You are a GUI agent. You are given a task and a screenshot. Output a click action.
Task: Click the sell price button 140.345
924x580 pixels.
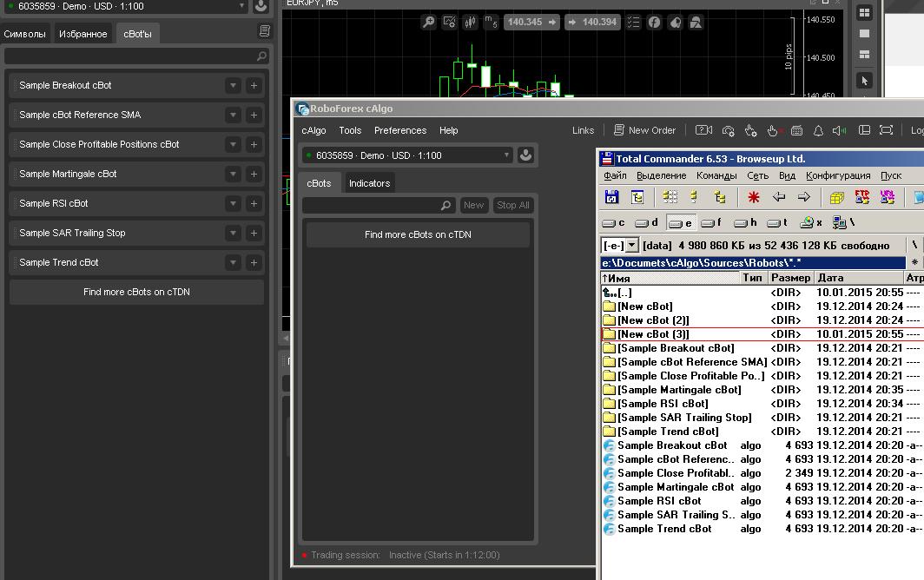(x=531, y=23)
